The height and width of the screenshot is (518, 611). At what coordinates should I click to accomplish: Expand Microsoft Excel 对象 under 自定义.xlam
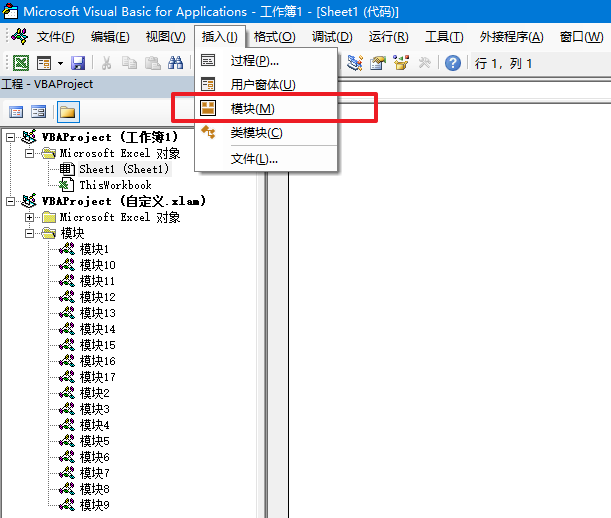30,217
